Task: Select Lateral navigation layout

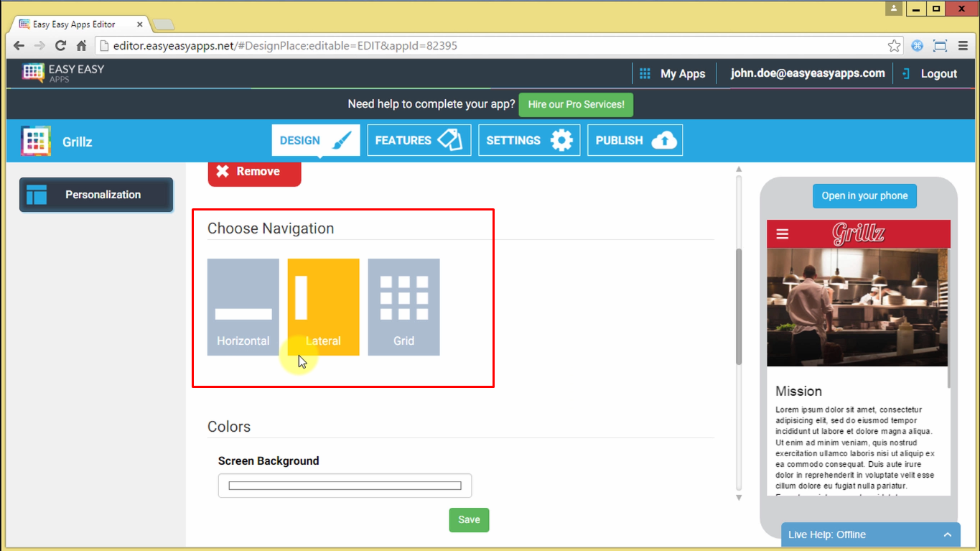Action: point(323,307)
